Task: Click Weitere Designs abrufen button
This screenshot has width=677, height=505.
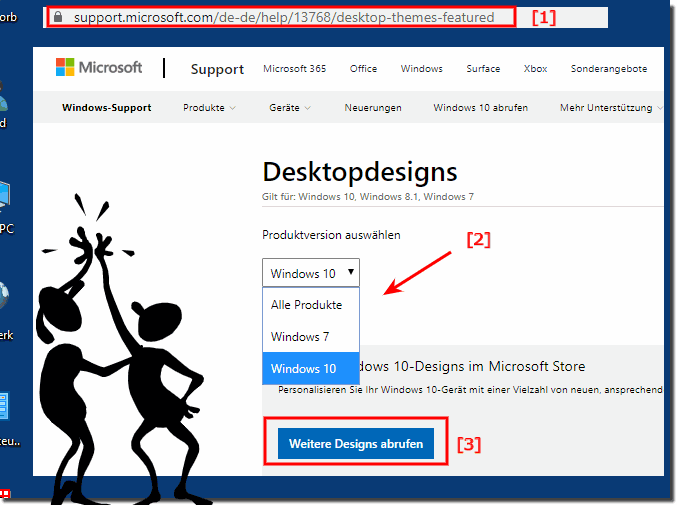Action: tap(356, 443)
